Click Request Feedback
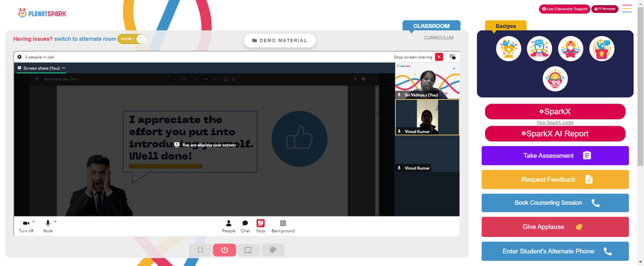Screen dimensions: 644x266 tap(555, 180)
